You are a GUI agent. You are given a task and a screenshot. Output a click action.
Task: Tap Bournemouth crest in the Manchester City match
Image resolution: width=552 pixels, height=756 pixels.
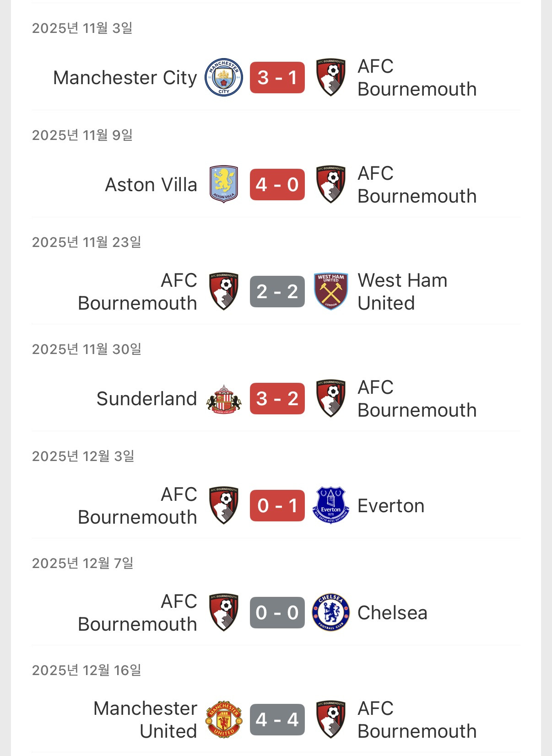tap(331, 77)
